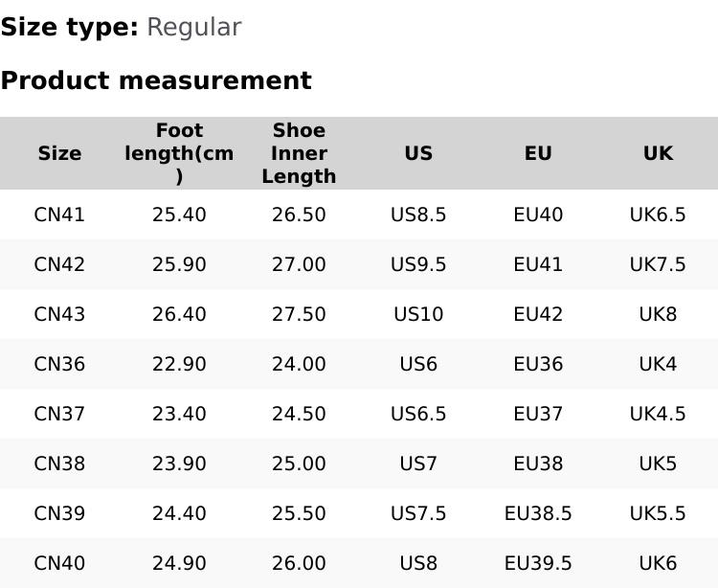Click the 27.00 shoe inner length value
This screenshot has height=588, width=718.
(299, 264)
